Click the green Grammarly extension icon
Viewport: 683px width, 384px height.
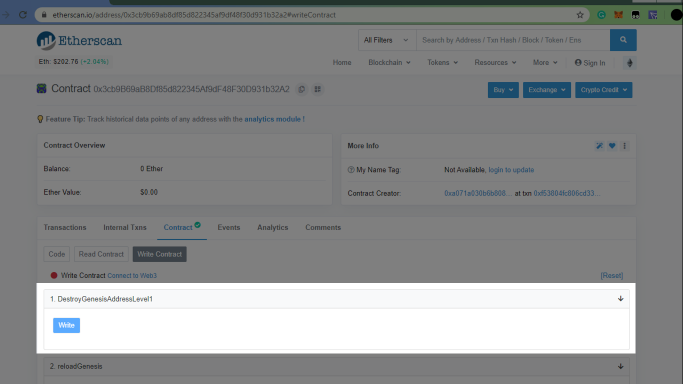pyautogui.click(x=602, y=15)
